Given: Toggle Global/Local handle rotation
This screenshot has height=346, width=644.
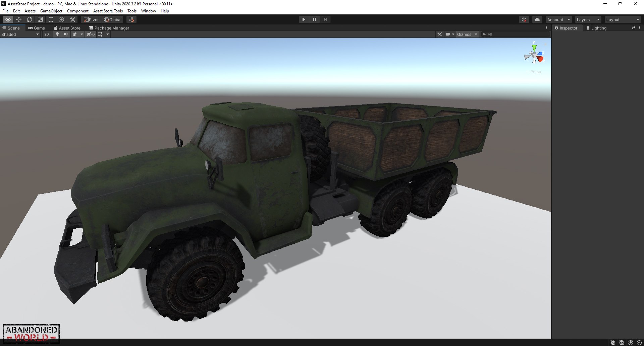Looking at the screenshot, I should click(x=113, y=19).
